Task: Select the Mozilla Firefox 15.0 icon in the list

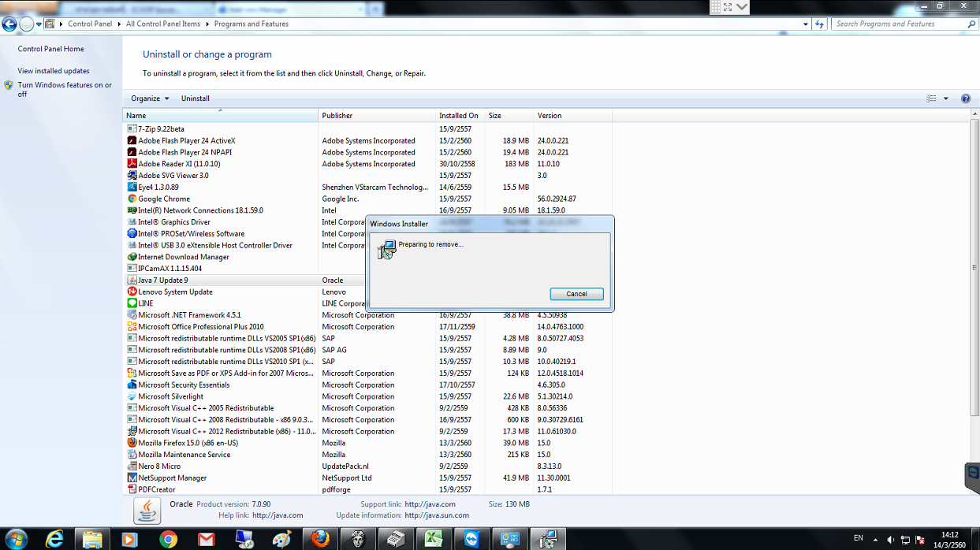Action: point(132,443)
